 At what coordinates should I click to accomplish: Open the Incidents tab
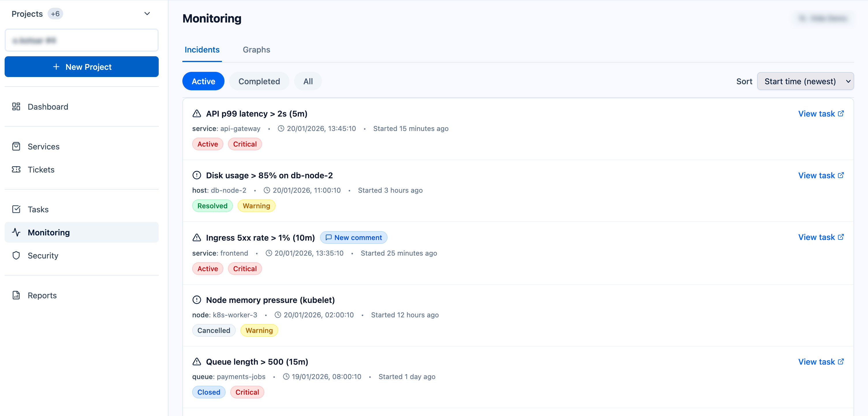point(202,50)
